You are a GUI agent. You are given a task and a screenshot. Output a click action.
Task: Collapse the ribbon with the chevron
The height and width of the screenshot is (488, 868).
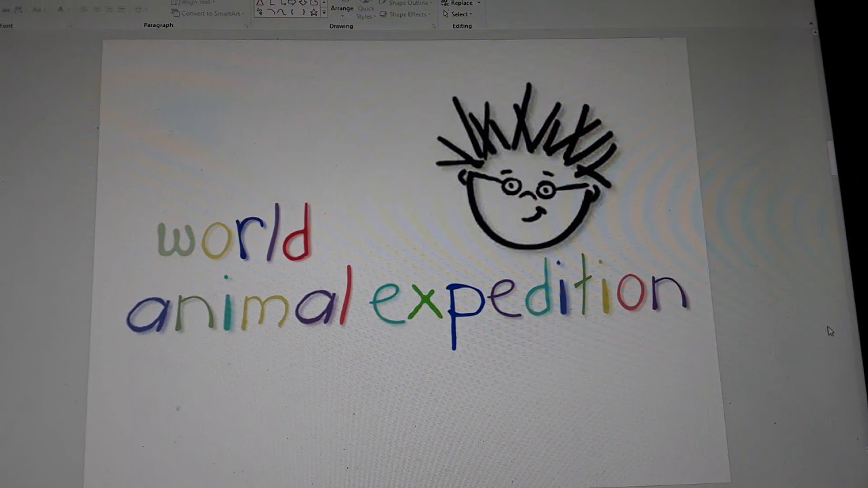coord(812,24)
